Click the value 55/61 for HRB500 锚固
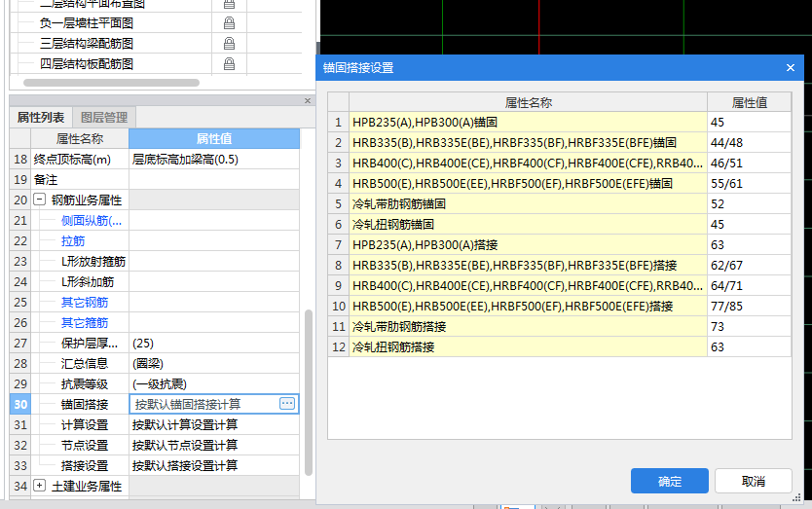Screen dimensions: 812x509 [749, 183]
